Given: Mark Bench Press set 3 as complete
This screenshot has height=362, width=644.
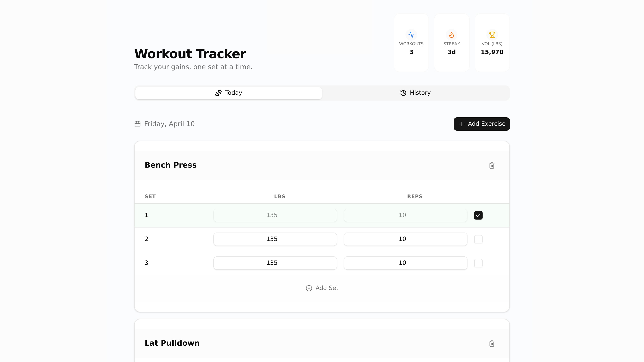Looking at the screenshot, I should point(478,263).
